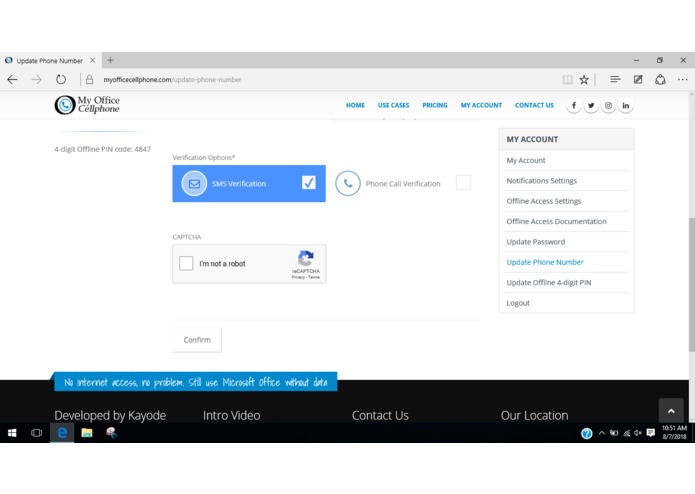Click the My Office Cellphone logo
The height and width of the screenshot is (494, 695).
pos(87,105)
